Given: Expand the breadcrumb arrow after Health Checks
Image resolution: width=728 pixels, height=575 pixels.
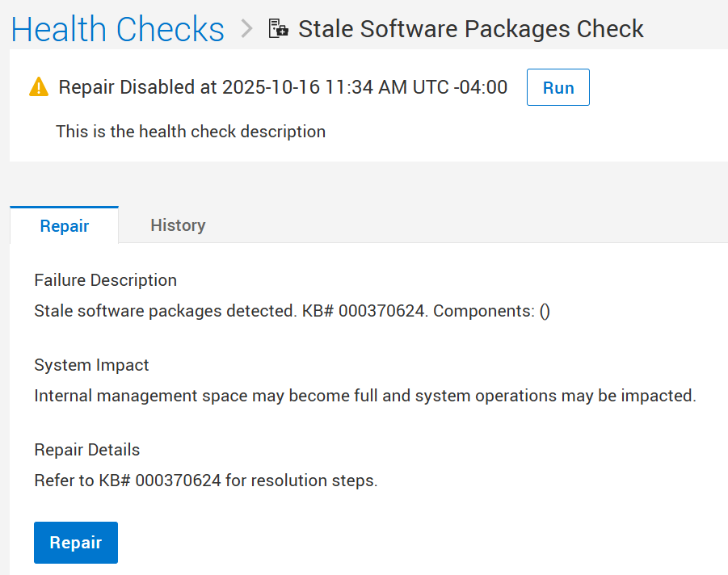Looking at the screenshot, I should click(x=246, y=27).
